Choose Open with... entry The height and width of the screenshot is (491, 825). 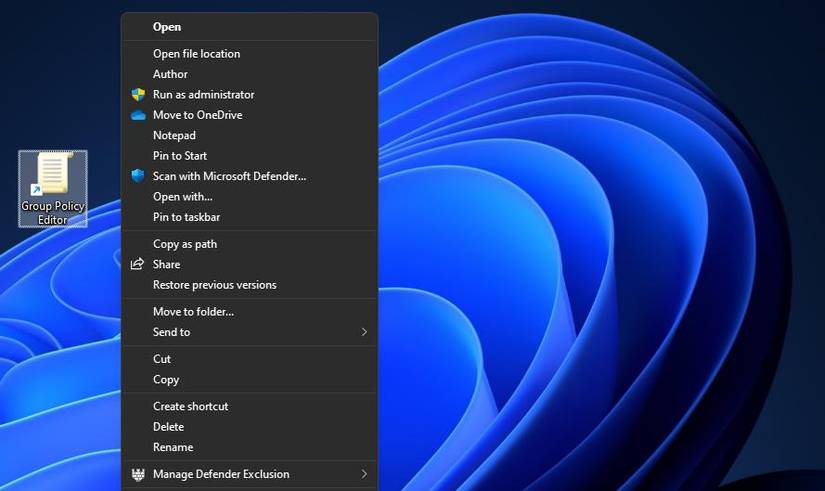[x=183, y=197]
